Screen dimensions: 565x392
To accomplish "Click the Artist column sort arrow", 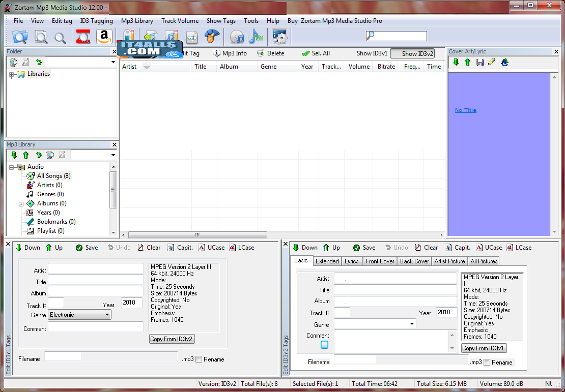I will (147, 67).
